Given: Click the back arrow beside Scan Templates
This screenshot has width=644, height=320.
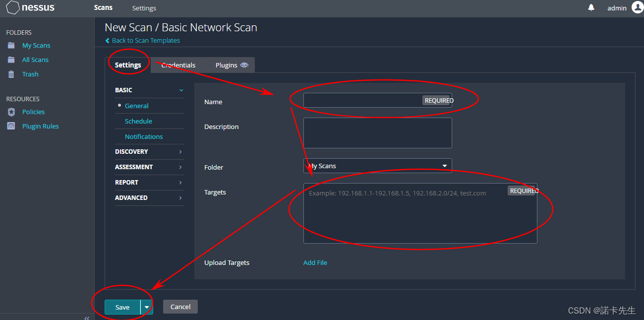Looking at the screenshot, I should (108, 41).
